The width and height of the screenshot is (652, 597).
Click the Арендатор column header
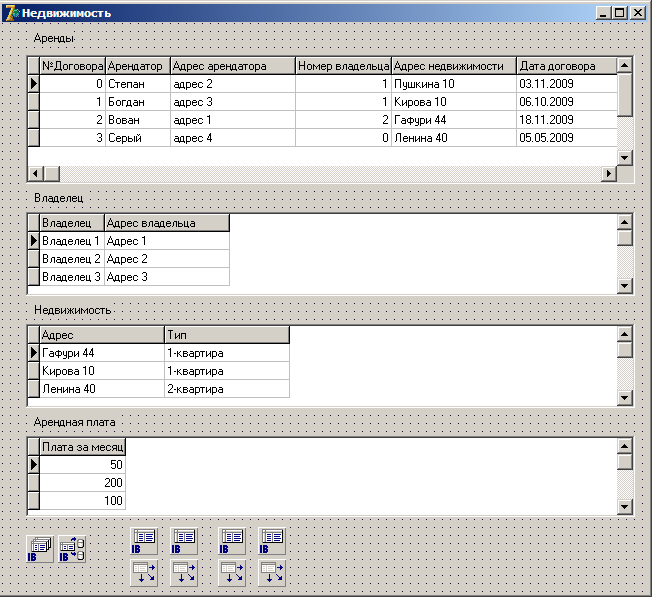tap(138, 66)
